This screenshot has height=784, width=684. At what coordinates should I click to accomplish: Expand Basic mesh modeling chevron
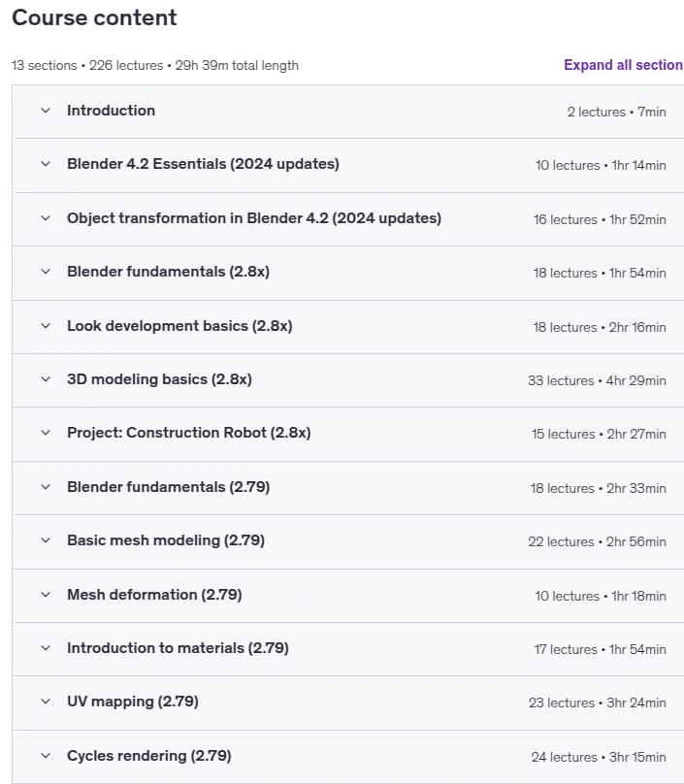point(46,540)
